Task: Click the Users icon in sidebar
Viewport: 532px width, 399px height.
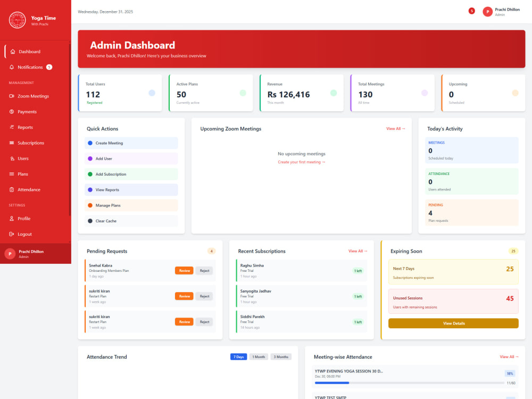Action: pos(12,159)
